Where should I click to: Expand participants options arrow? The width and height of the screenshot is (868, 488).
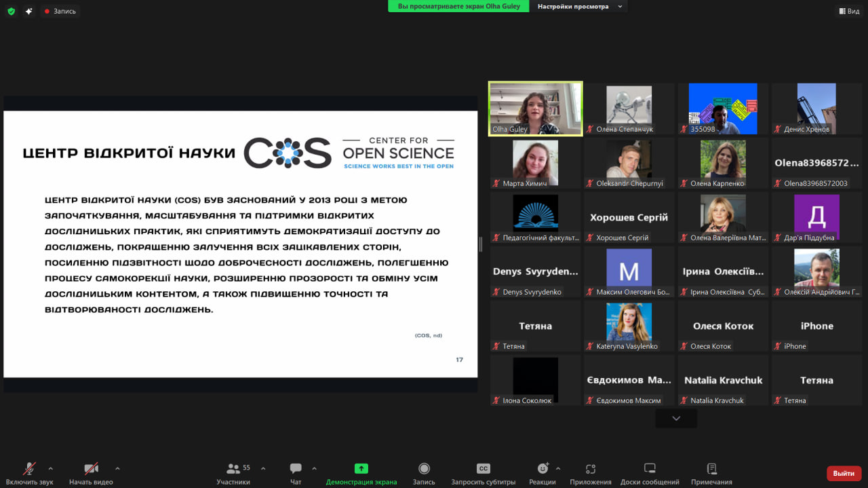point(263,468)
